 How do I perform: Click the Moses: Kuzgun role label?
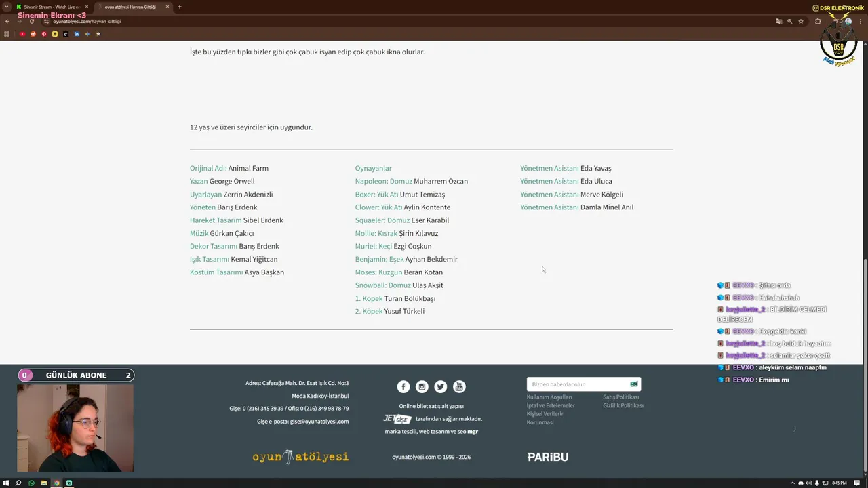click(x=378, y=272)
